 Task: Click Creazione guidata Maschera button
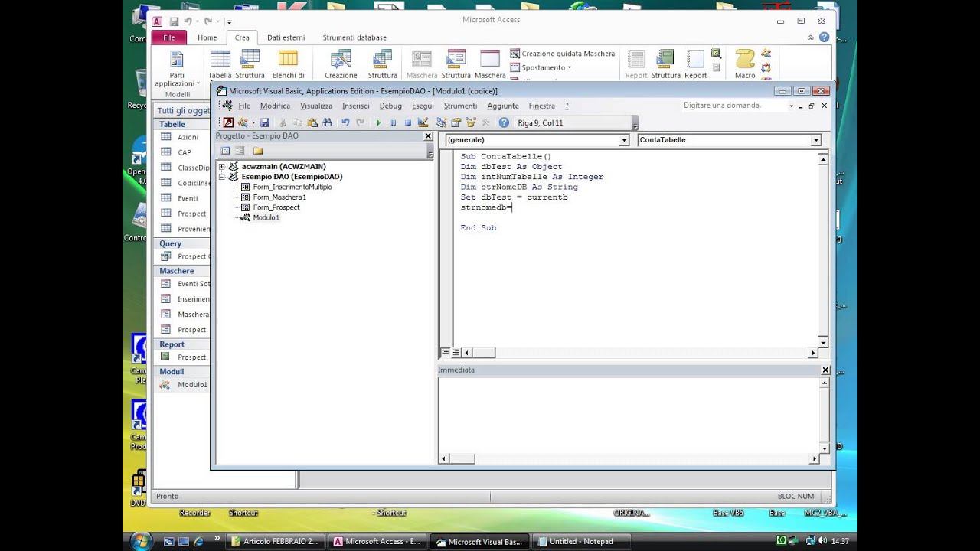tap(563, 54)
